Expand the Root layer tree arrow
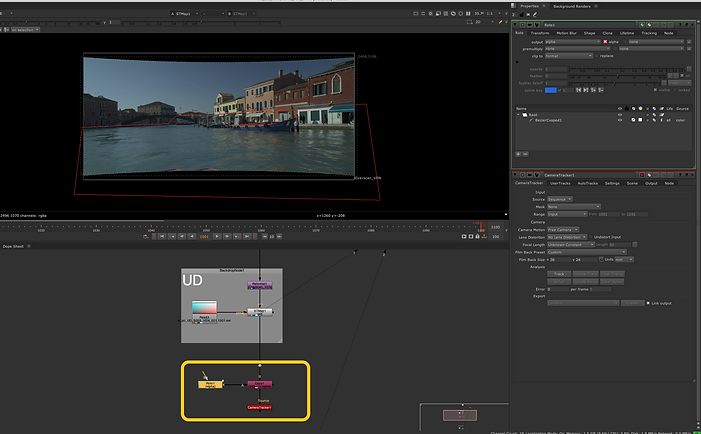701x434 pixels. point(519,115)
